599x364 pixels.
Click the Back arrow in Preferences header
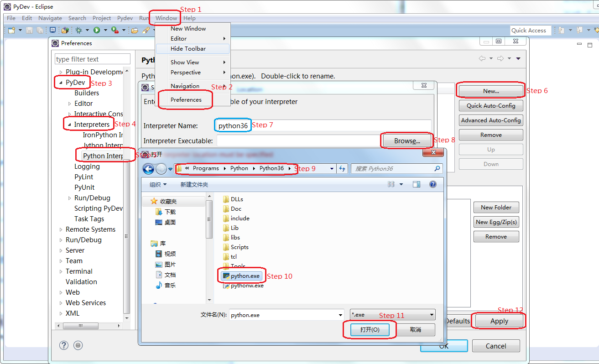pos(482,58)
